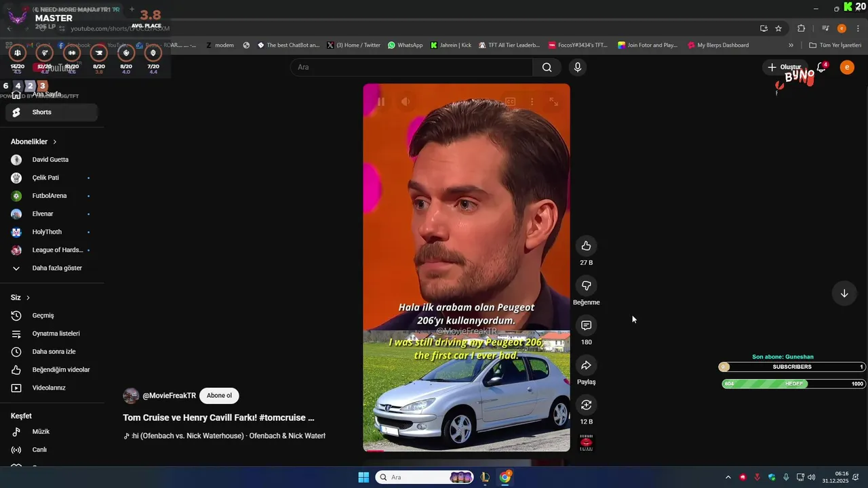
Task: Open the WhatsApp bookmark
Action: click(x=406, y=45)
